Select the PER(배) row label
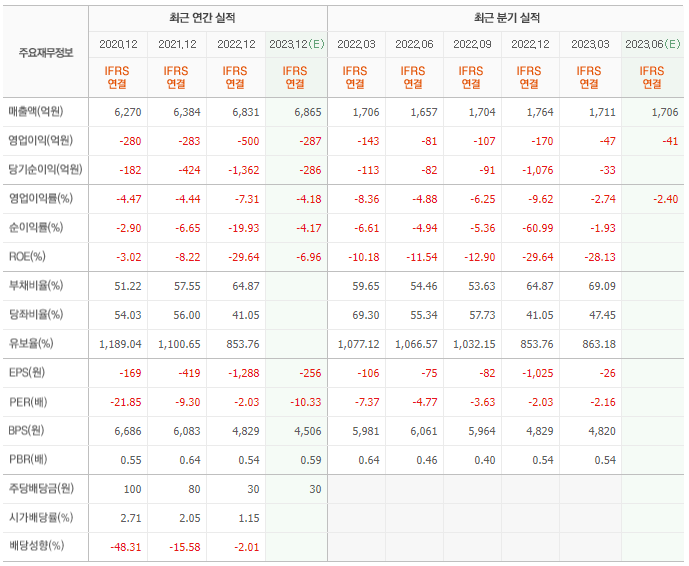The height and width of the screenshot is (566, 689). point(28,402)
